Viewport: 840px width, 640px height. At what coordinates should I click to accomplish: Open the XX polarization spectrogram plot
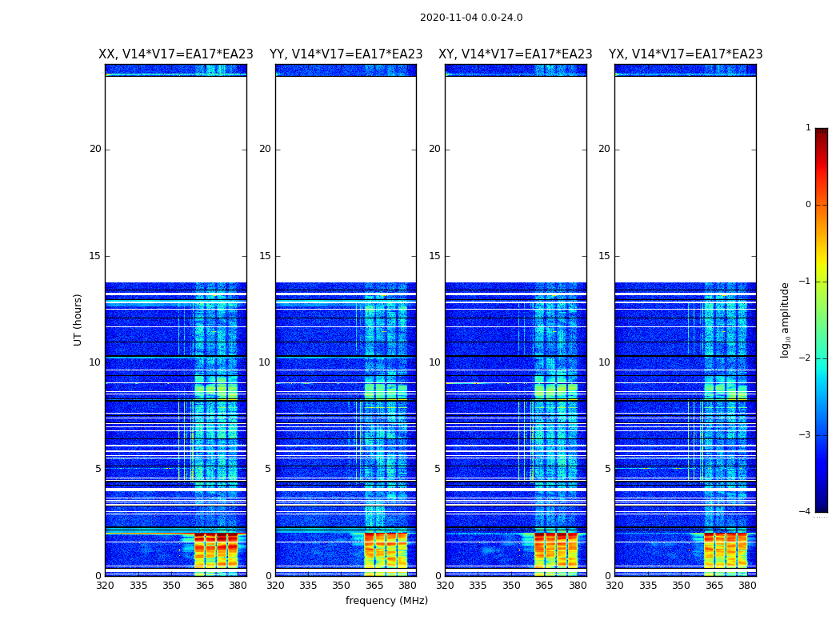point(175,320)
